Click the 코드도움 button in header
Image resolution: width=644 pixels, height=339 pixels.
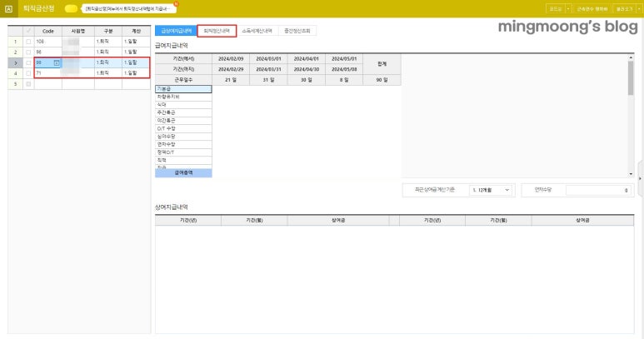[x=556, y=8]
